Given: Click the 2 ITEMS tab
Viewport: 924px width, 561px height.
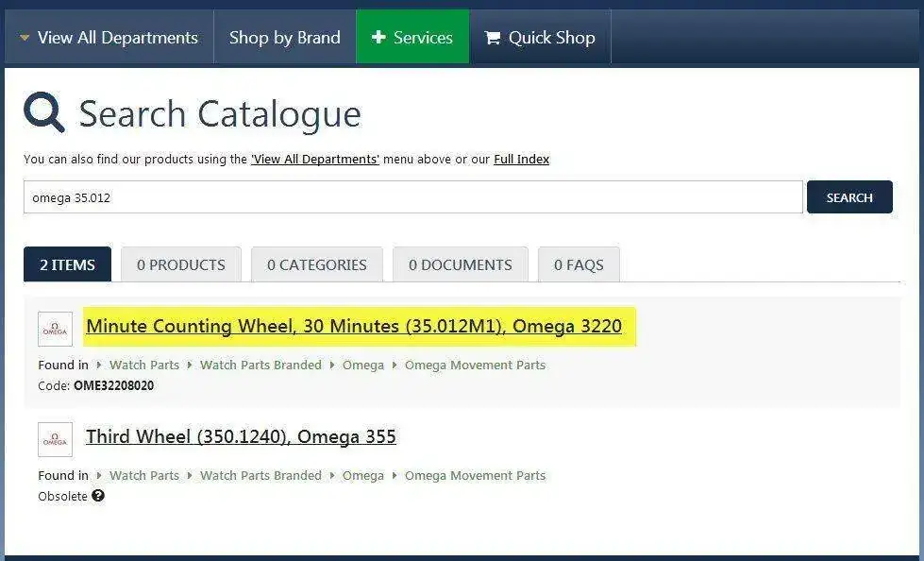Looking at the screenshot, I should [67, 264].
